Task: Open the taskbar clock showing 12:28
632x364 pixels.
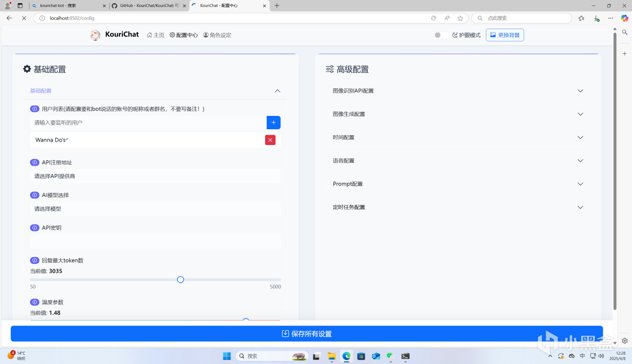Action: [x=616, y=356]
